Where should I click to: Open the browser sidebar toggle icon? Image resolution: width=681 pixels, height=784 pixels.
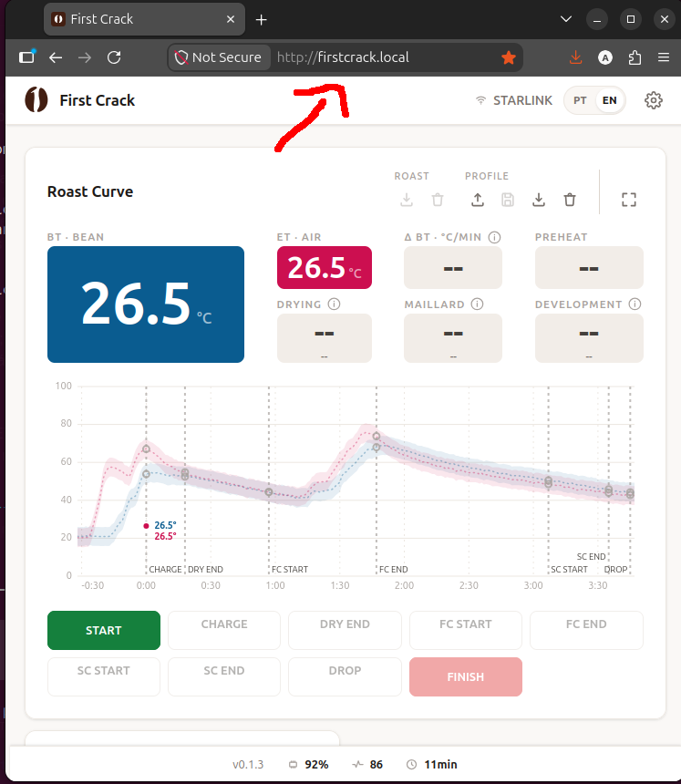pyautogui.click(x=27, y=57)
